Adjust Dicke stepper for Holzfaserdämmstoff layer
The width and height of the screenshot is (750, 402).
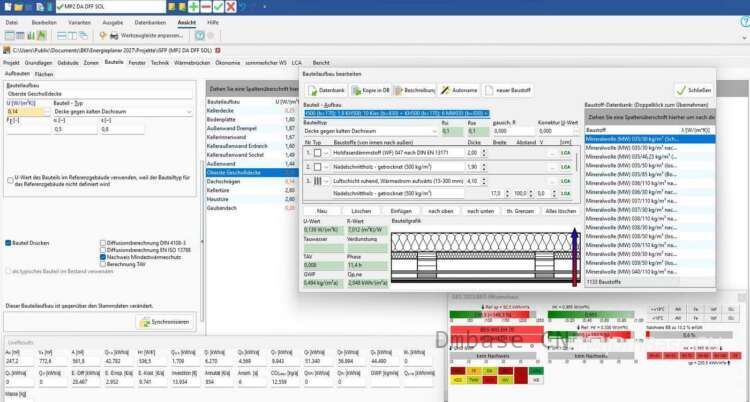click(484, 153)
